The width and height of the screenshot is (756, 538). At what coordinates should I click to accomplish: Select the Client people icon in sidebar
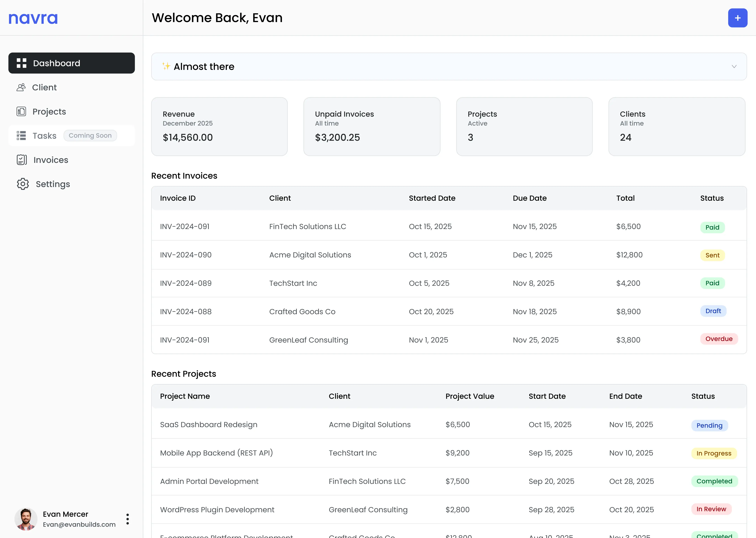coord(21,87)
